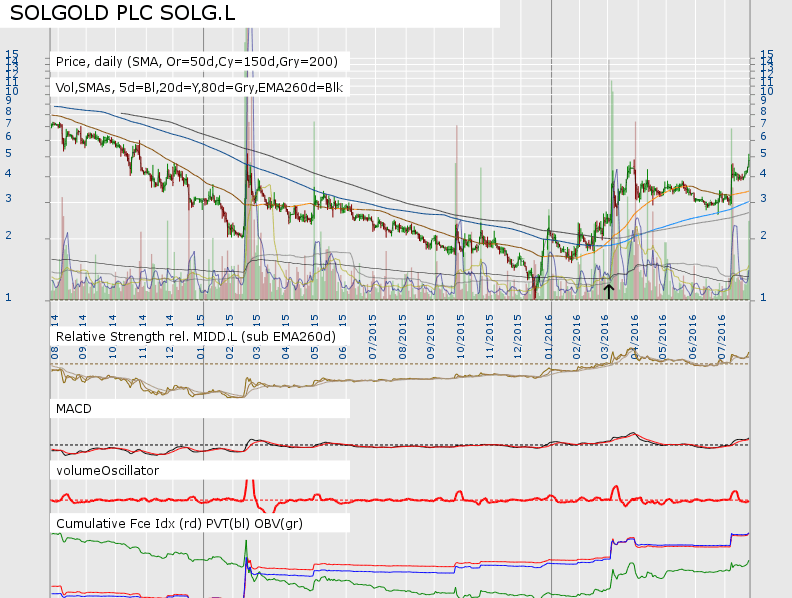Click price level 4 on right axis
792x598 pixels.
(x=763, y=173)
